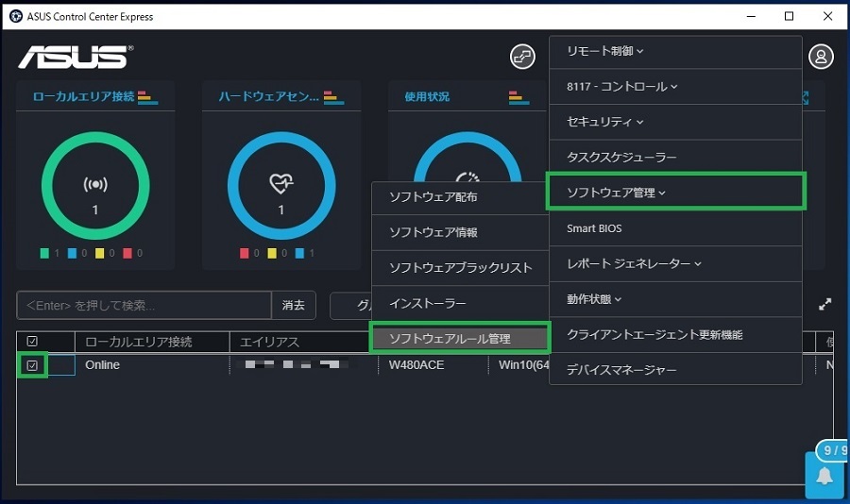Expand the 動作状態 menu
The image size is (850, 504).
pyautogui.click(x=675, y=299)
